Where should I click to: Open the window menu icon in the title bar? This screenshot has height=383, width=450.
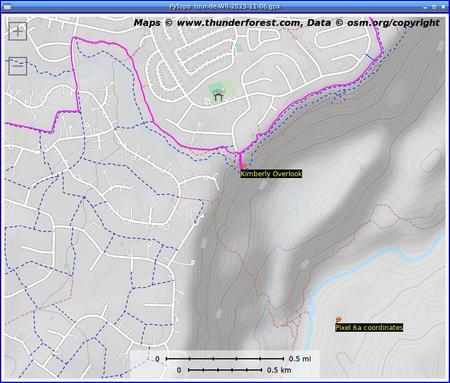click(x=7, y=7)
